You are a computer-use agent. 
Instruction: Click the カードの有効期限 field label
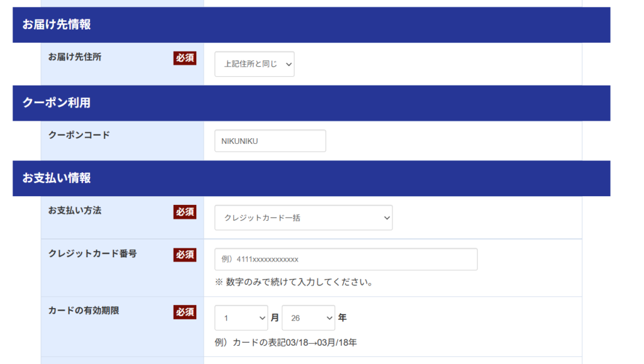point(84,311)
